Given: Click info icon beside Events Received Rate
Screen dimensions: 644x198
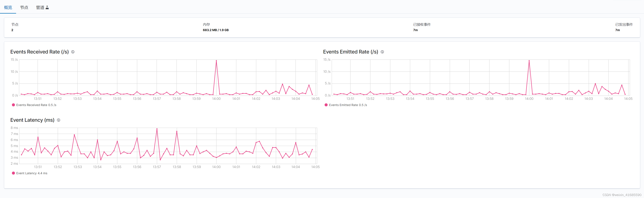Looking at the screenshot, I should (x=73, y=52).
